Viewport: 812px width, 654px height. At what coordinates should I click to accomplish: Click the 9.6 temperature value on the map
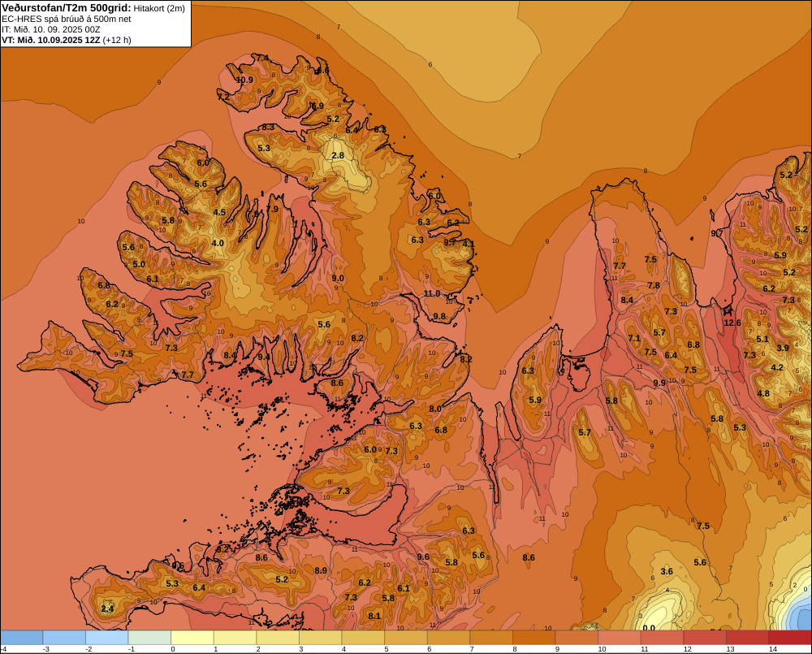point(423,557)
